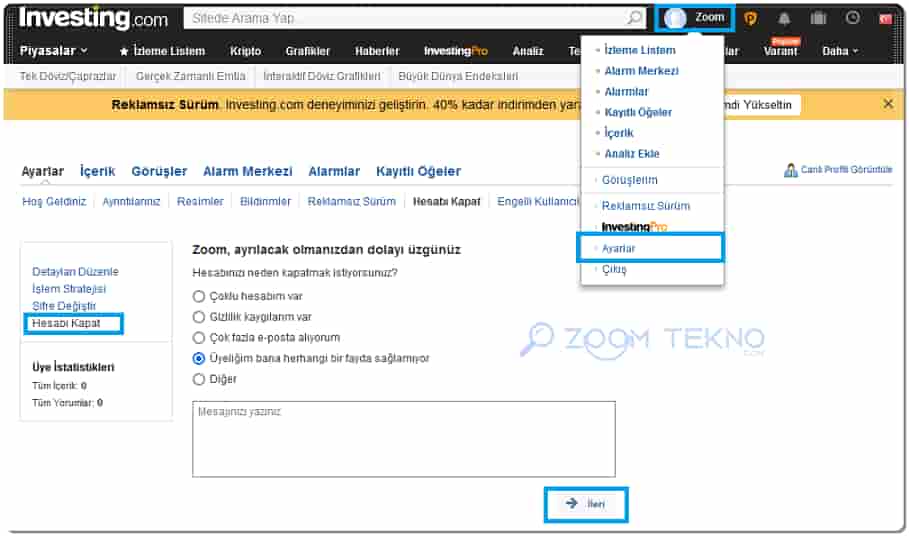
Task: Open İnteraktif Döviz Grafikleri
Action: point(322,76)
